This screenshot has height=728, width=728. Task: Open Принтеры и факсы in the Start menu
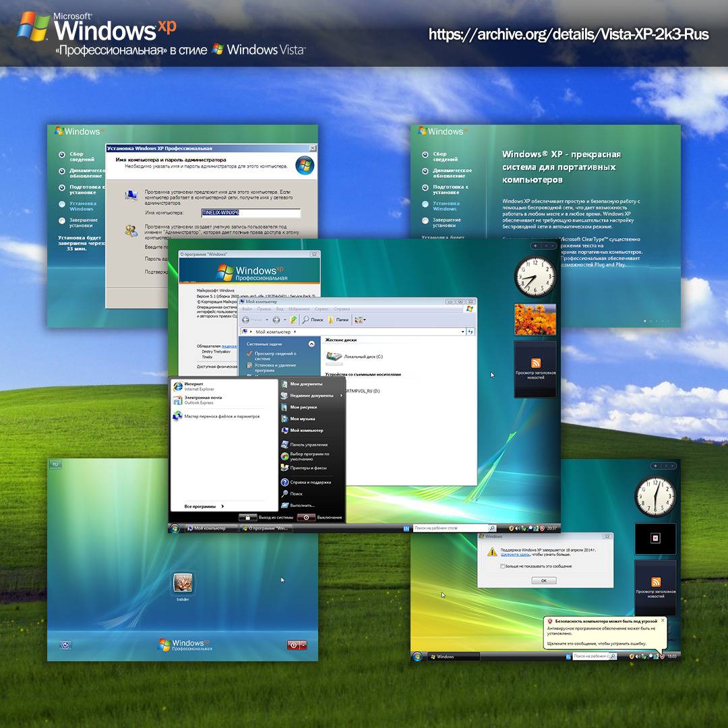click(304, 468)
